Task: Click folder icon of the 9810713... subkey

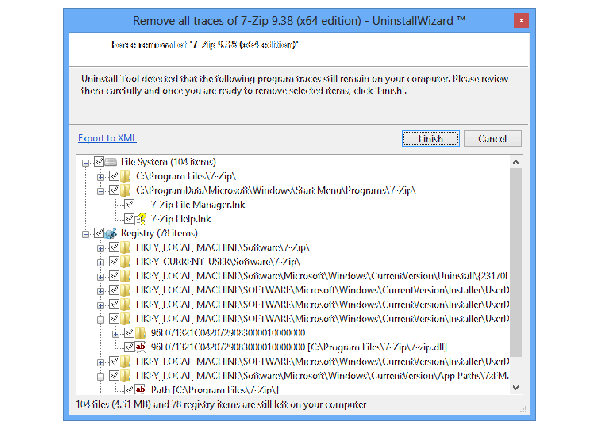Action: (140, 333)
